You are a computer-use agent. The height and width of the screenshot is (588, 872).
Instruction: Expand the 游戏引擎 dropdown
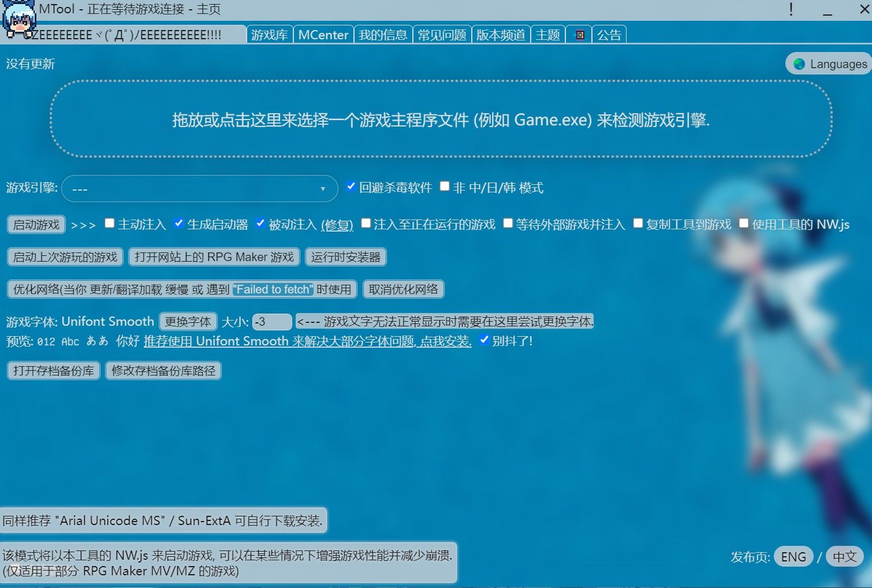[x=199, y=189]
